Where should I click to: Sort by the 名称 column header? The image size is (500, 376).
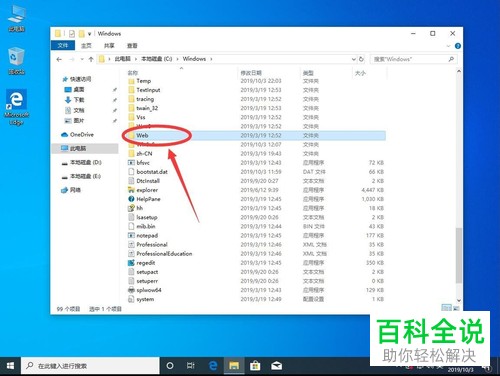(133, 73)
